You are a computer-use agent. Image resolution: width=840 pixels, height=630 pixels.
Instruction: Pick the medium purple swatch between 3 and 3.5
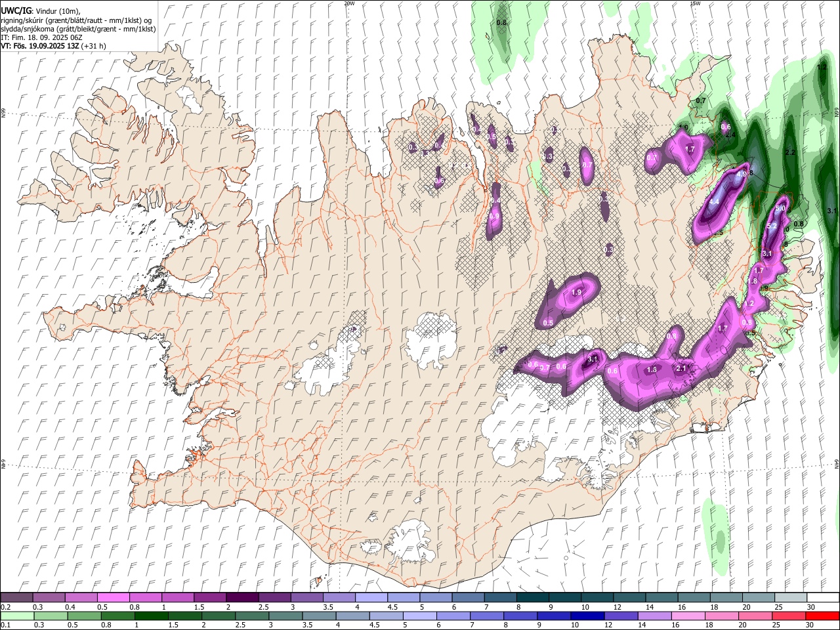307,597
